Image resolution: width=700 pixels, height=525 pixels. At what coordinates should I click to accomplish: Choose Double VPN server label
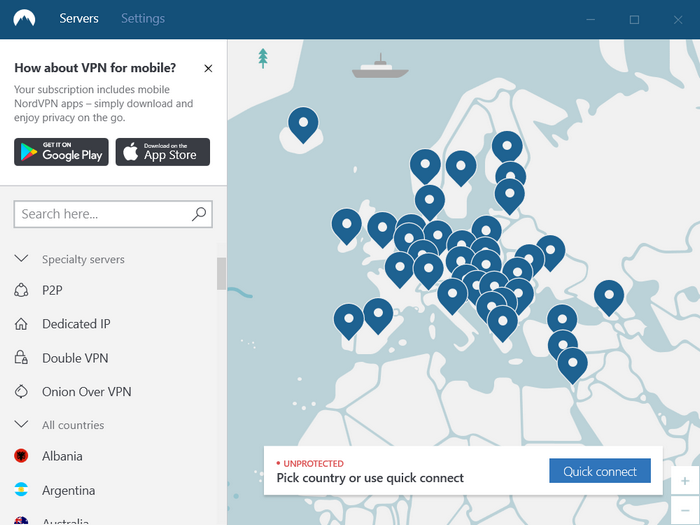pyautogui.click(x=75, y=358)
